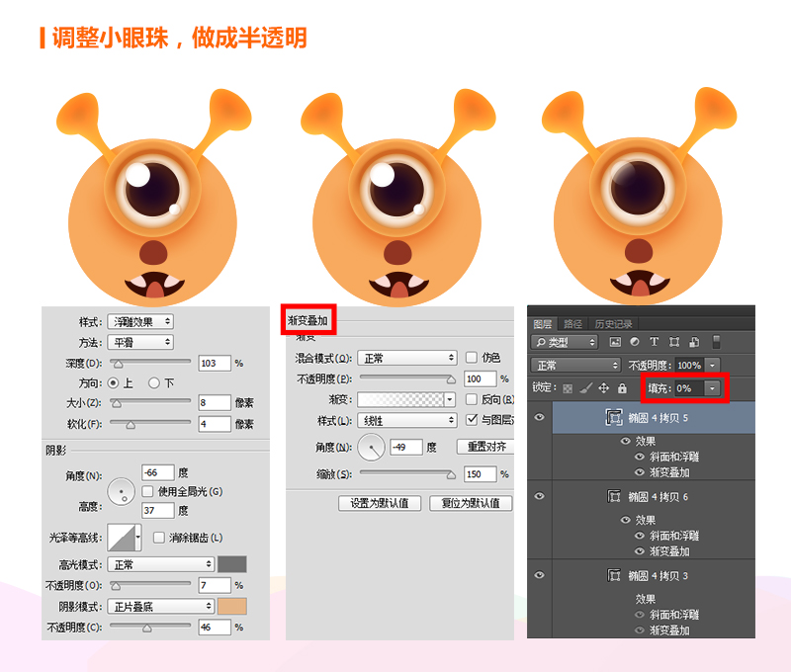This screenshot has width=791, height=672.
Task: Click the lock all padlock icon
Action: click(622, 388)
